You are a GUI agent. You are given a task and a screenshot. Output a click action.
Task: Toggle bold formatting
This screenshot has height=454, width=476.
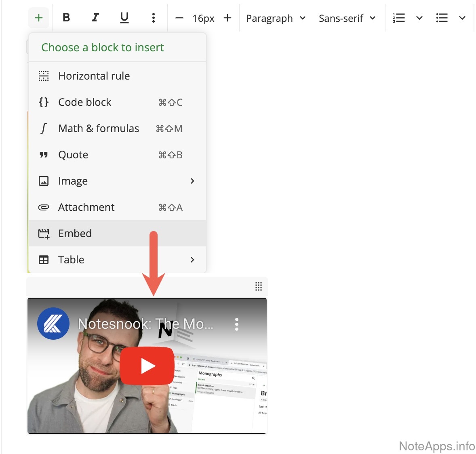[x=66, y=18]
